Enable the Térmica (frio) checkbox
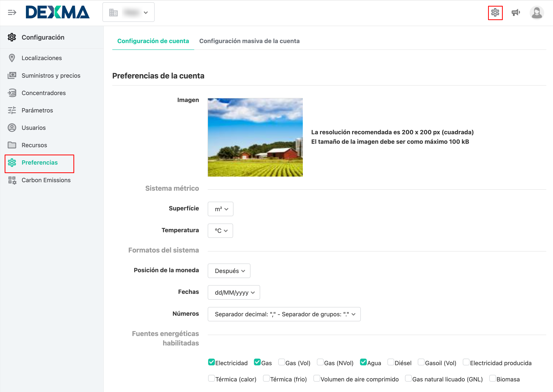This screenshot has height=392, width=553. click(266, 378)
